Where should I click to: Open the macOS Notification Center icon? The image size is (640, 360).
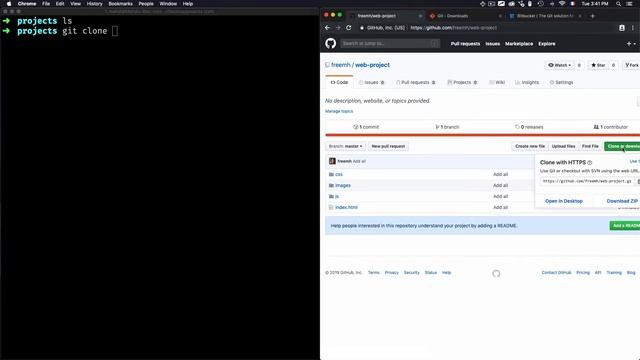click(x=629, y=4)
